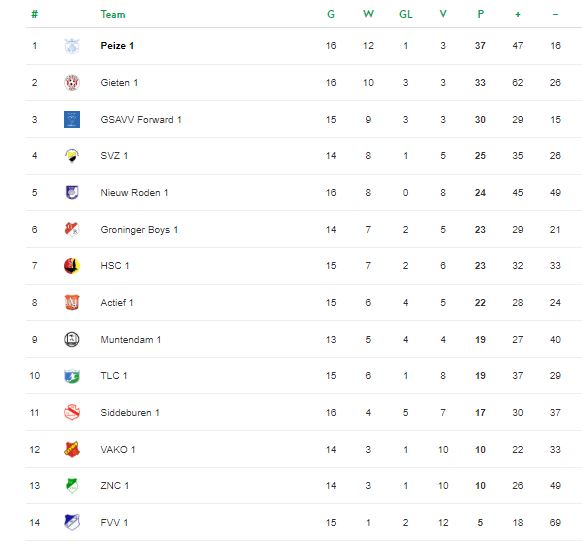Open the VAKO 1 team page
The image size is (582, 544).
point(118,449)
